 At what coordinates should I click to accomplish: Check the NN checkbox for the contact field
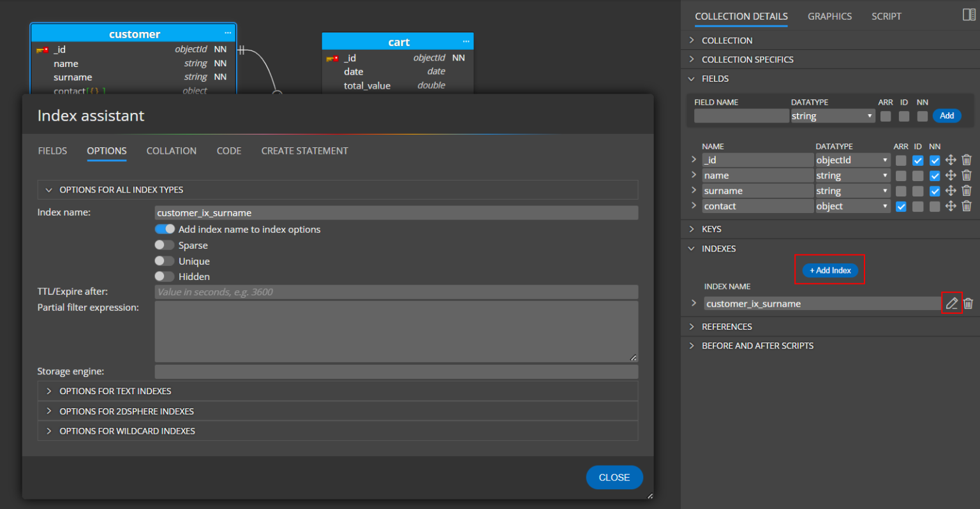[935, 205]
